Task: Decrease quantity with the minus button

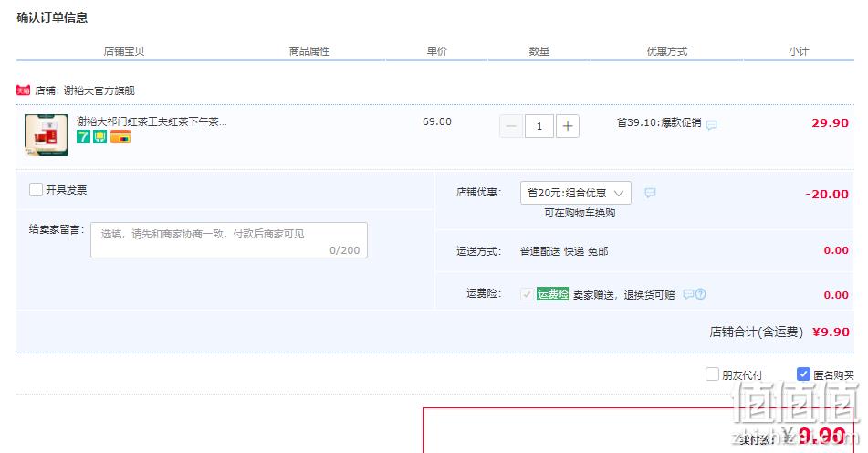Action: (x=511, y=126)
